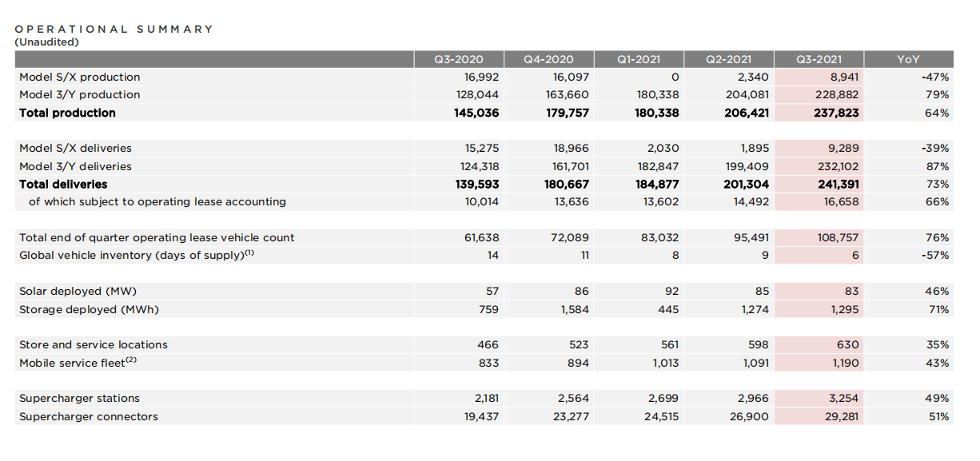Click the YoY column header

(908, 59)
